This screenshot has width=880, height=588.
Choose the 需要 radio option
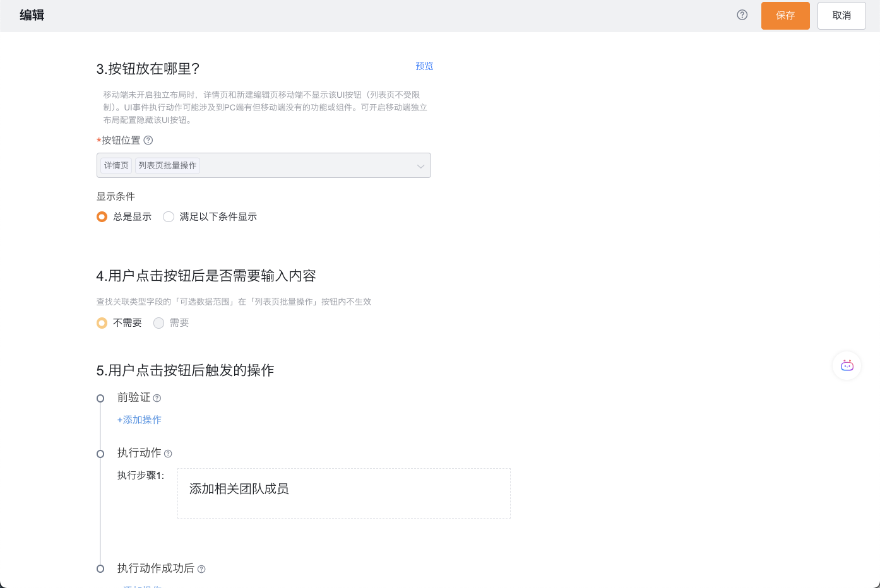pos(159,323)
